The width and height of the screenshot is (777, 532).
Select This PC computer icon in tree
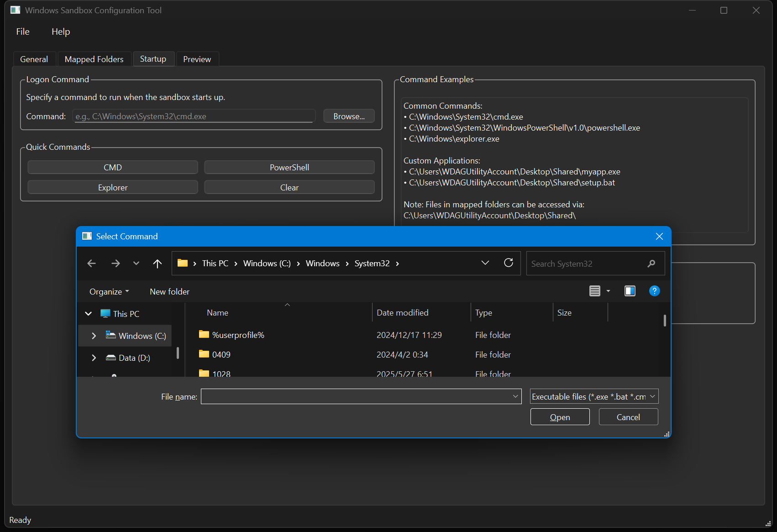click(105, 314)
